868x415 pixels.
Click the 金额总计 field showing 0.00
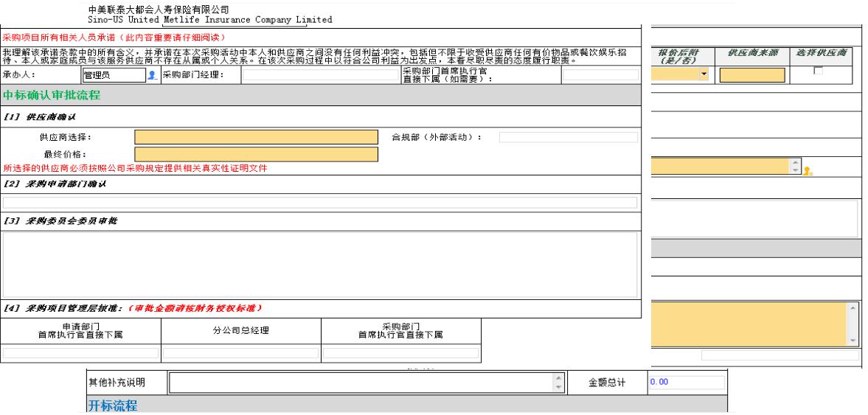[x=686, y=383]
